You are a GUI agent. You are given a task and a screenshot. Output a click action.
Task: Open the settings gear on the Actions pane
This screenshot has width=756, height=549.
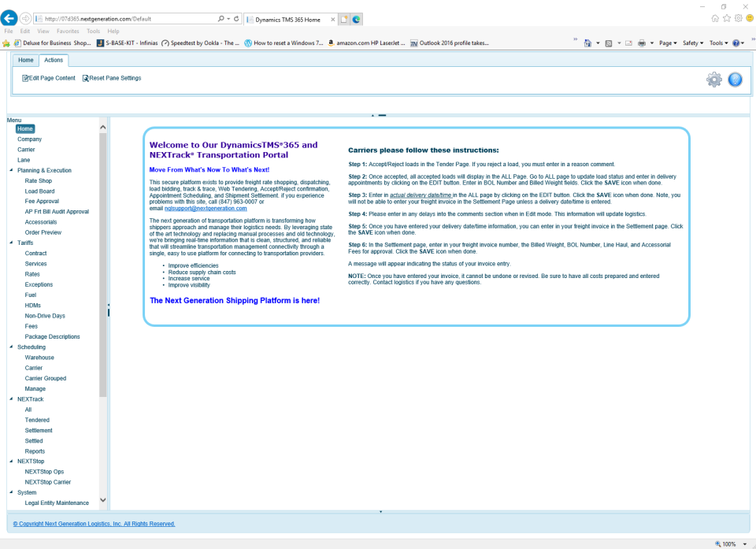click(x=713, y=79)
